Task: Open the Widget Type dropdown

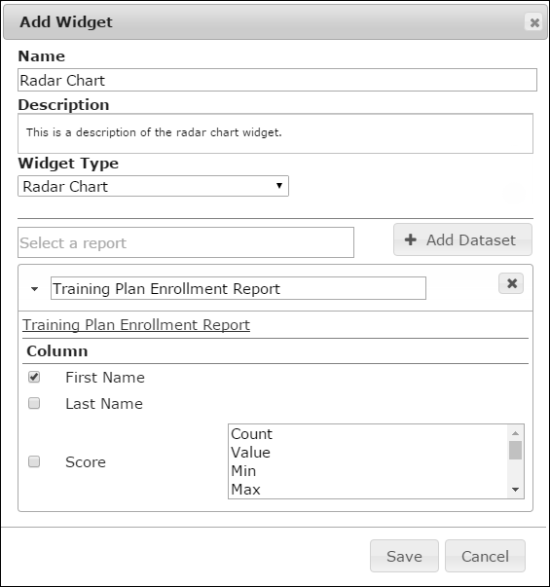Action: pos(153,186)
